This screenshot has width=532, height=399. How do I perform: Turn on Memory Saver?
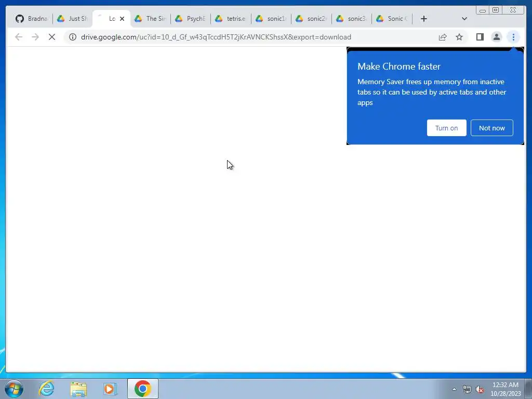pyautogui.click(x=446, y=128)
